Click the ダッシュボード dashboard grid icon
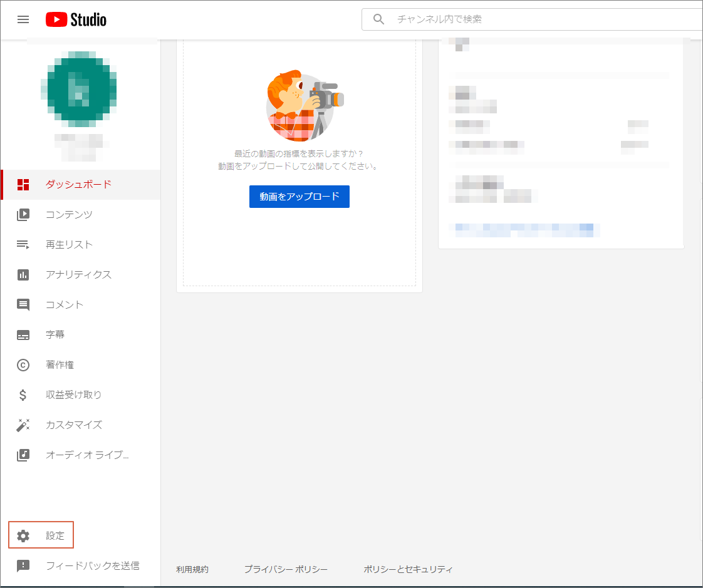 pyautogui.click(x=23, y=185)
